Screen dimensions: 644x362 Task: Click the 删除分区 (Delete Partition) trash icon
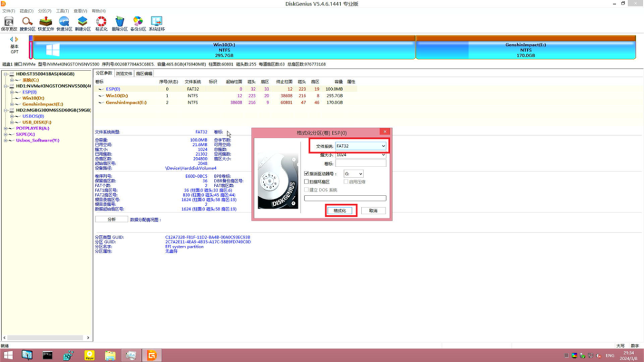(x=119, y=23)
